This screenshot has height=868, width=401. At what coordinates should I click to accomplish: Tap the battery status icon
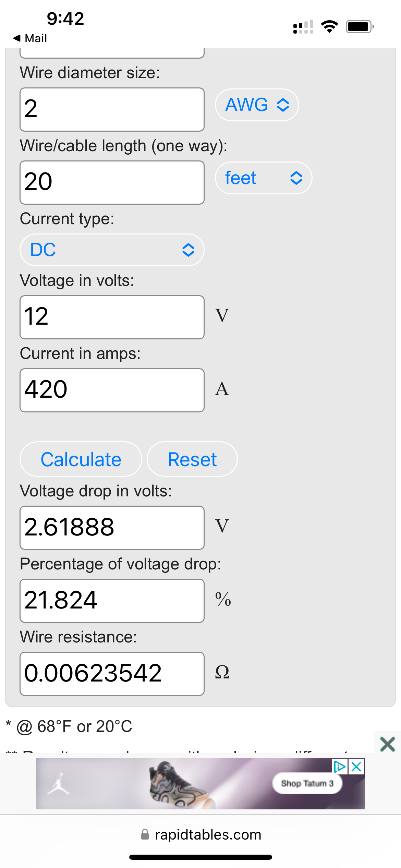[360, 26]
